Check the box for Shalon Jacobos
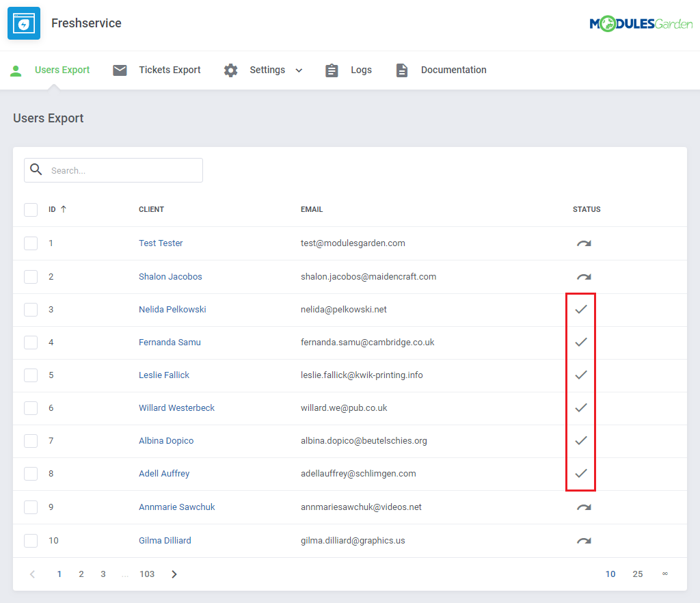Viewport: 700px width, 603px height. [x=31, y=277]
